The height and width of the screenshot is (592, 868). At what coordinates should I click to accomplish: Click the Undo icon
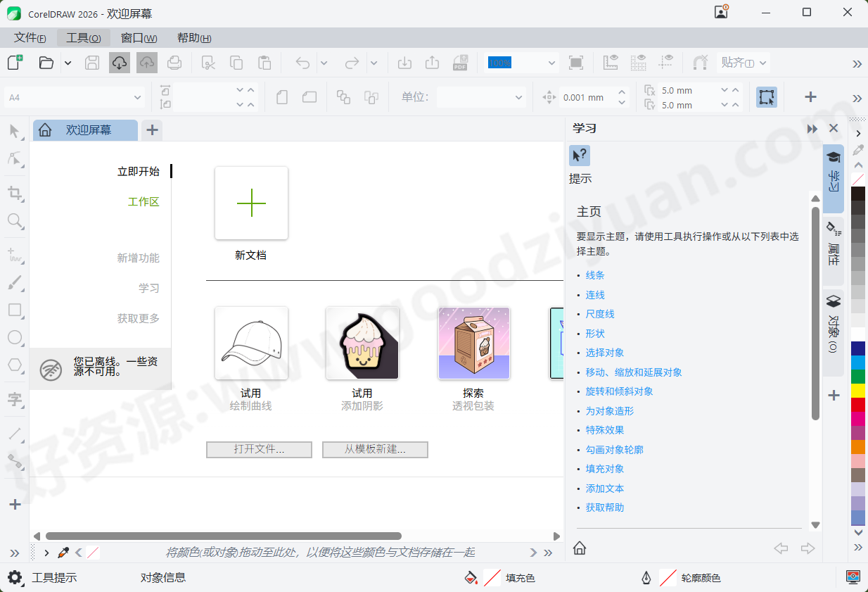(301, 62)
